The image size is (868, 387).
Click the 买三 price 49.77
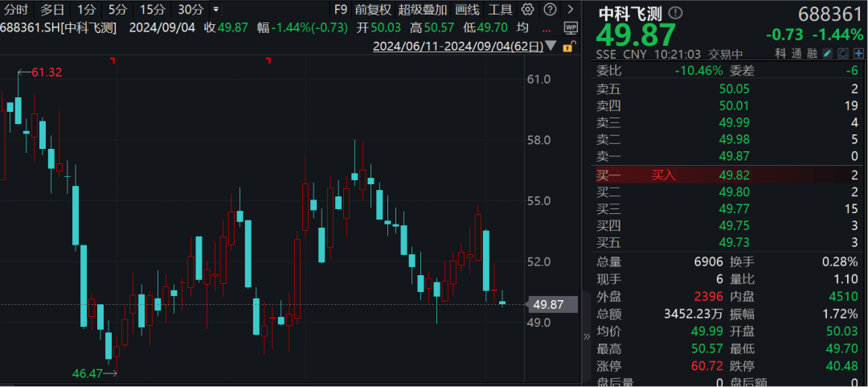click(735, 208)
